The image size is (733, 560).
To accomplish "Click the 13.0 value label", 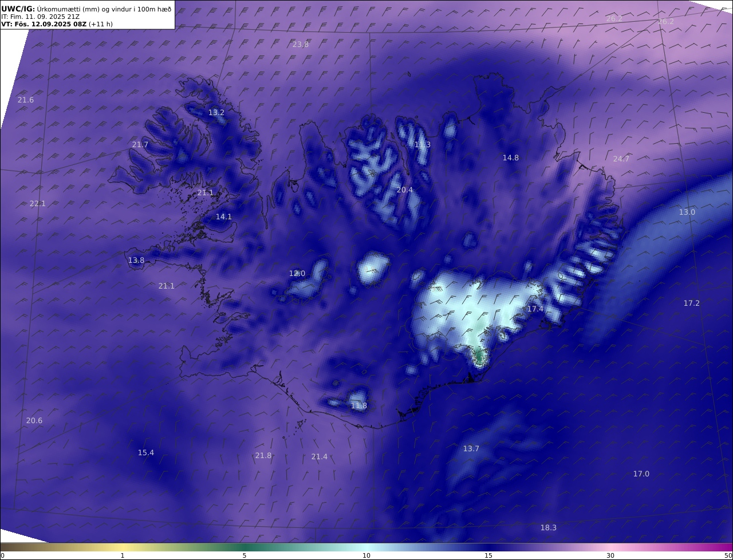I will click(x=687, y=212).
